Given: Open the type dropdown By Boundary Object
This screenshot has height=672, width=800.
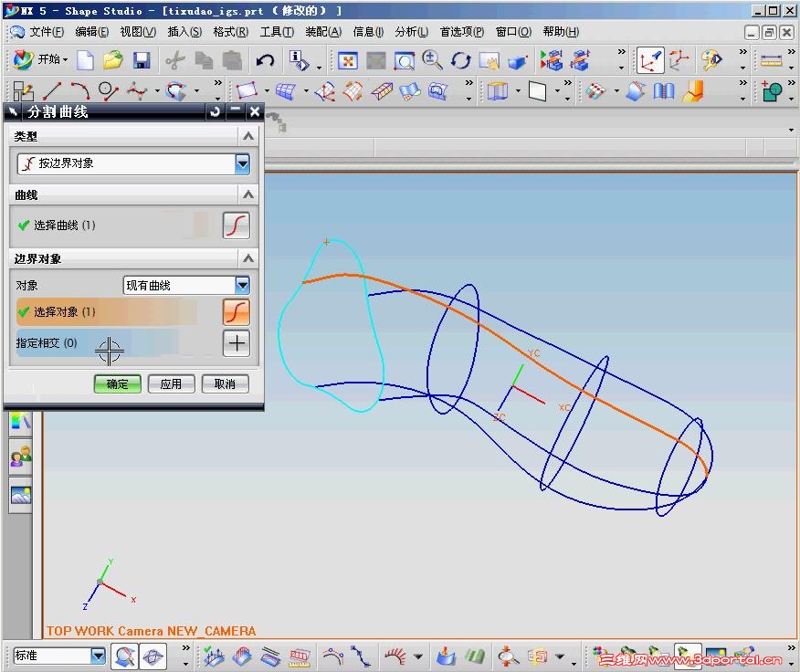Looking at the screenshot, I should click(x=242, y=163).
